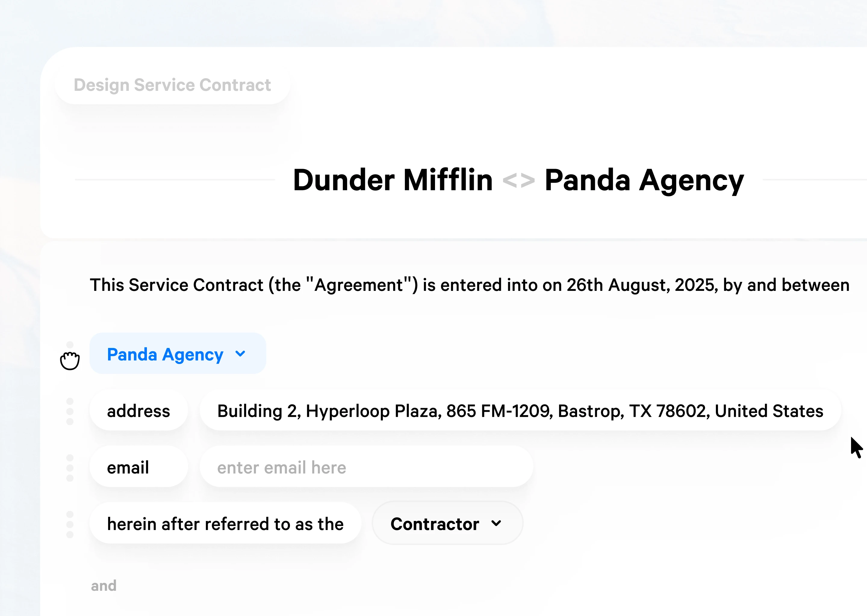Click drag handle next to 'herein after referred' row
Image resolution: width=867 pixels, height=616 pixels.
[70, 524]
